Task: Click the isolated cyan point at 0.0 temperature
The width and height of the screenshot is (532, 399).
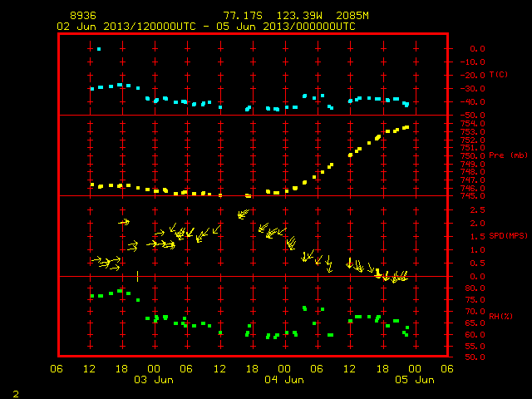Action: tap(99, 49)
